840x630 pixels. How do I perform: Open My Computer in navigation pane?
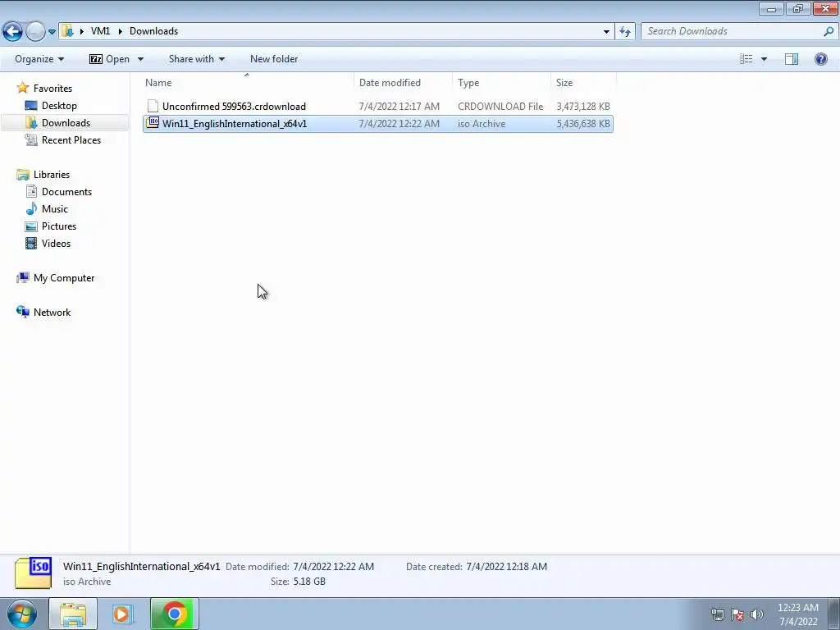click(64, 278)
